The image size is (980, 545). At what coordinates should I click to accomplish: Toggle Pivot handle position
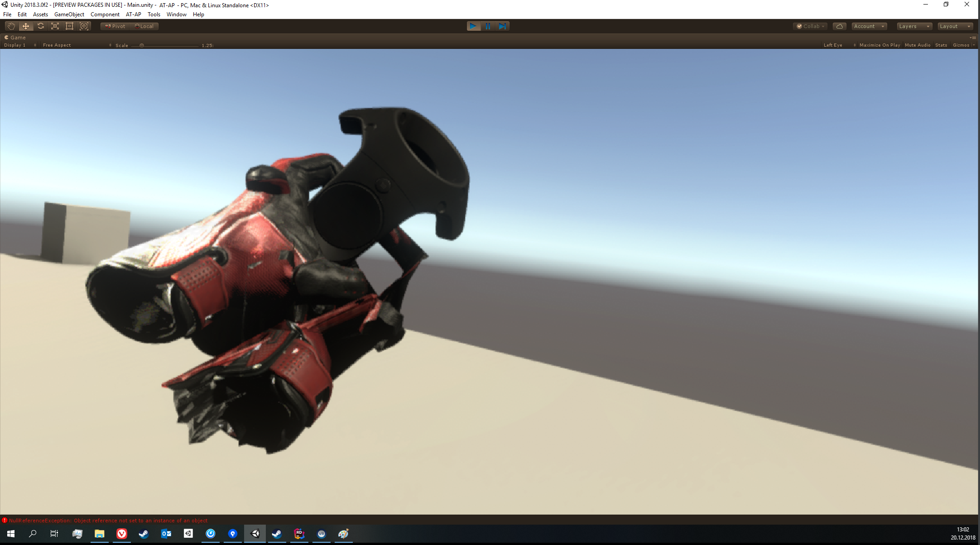115,26
